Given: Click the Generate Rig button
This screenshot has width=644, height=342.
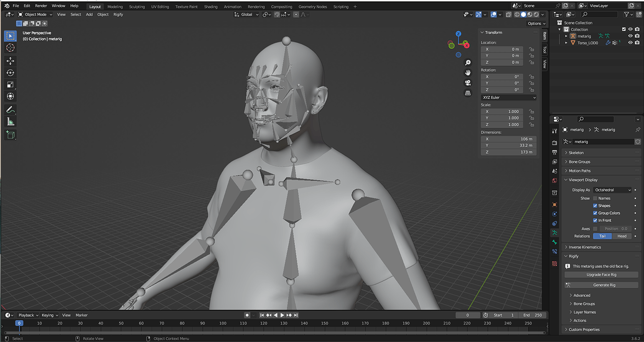Looking at the screenshot, I should 601,285.
